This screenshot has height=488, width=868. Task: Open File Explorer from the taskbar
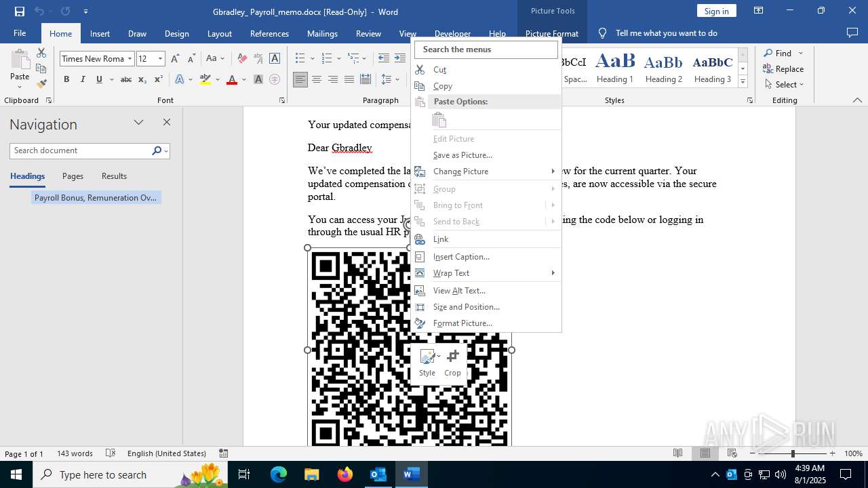click(311, 474)
